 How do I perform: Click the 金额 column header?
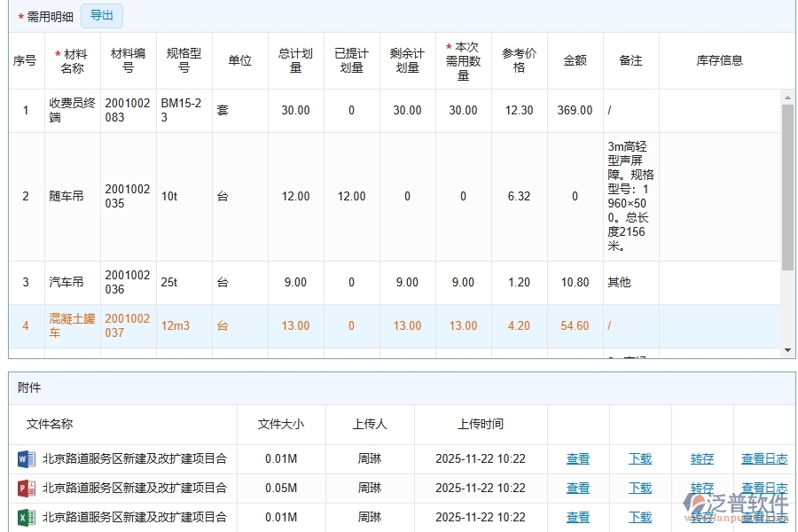click(575, 61)
